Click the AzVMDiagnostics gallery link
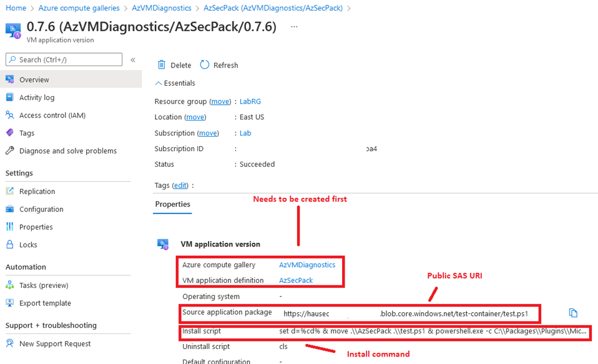Viewport: 598px width, 364px height. 307,265
